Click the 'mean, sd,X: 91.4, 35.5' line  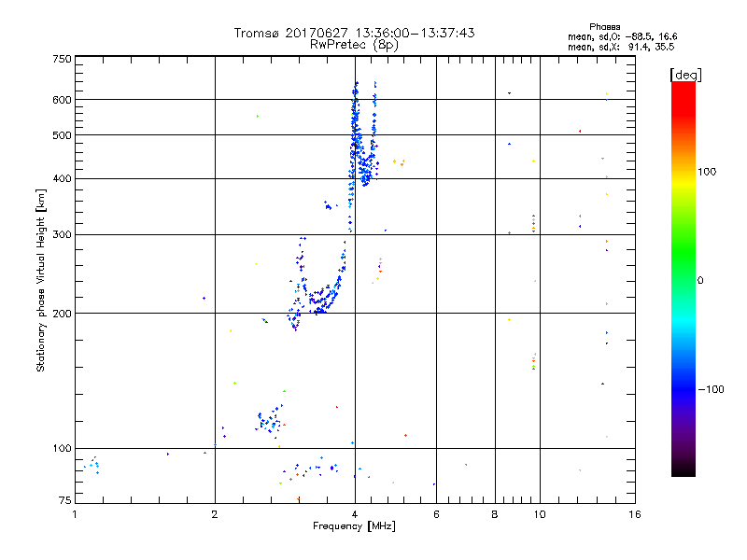[x=621, y=47]
